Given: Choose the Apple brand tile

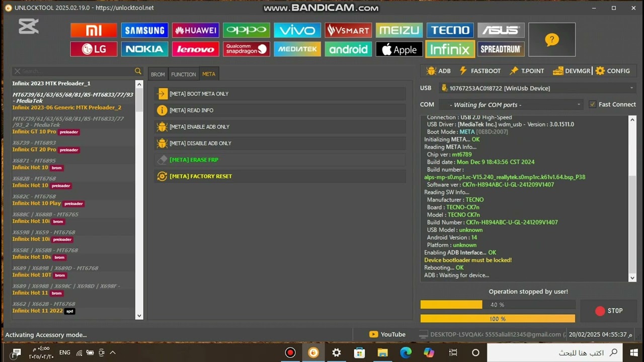Looking at the screenshot, I should (x=399, y=49).
